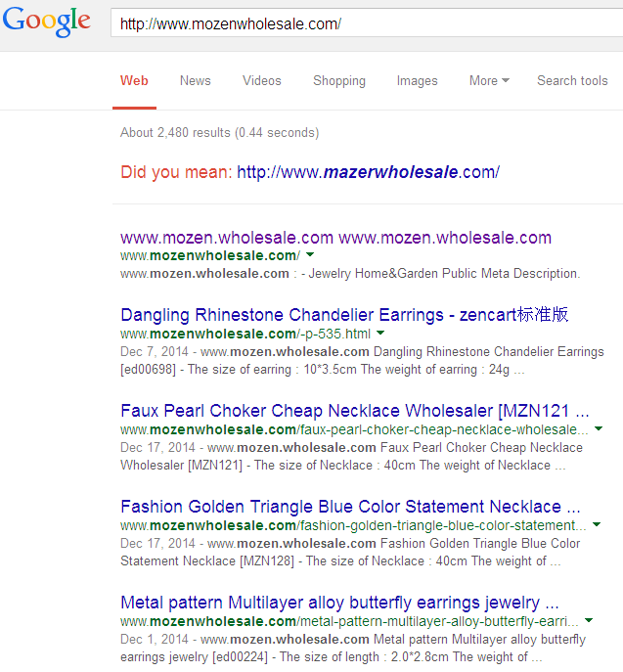Open Faux Pearl Choker Necklace result
Image resolution: width=623 pixels, height=672 pixels.
[x=355, y=411]
